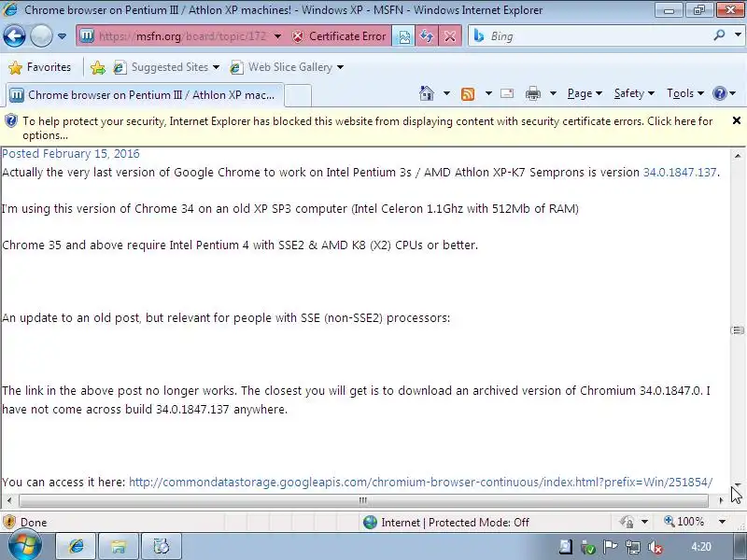Click the 100% zoom level button
Screen dimensions: 747x560
684,522
